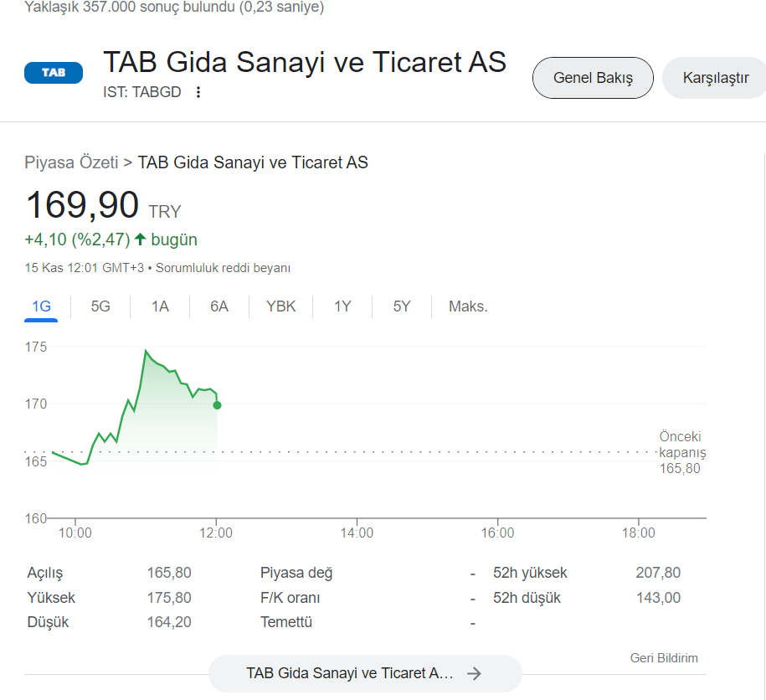Show the 1A monthly chart range

pyautogui.click(x=160, y=306)
